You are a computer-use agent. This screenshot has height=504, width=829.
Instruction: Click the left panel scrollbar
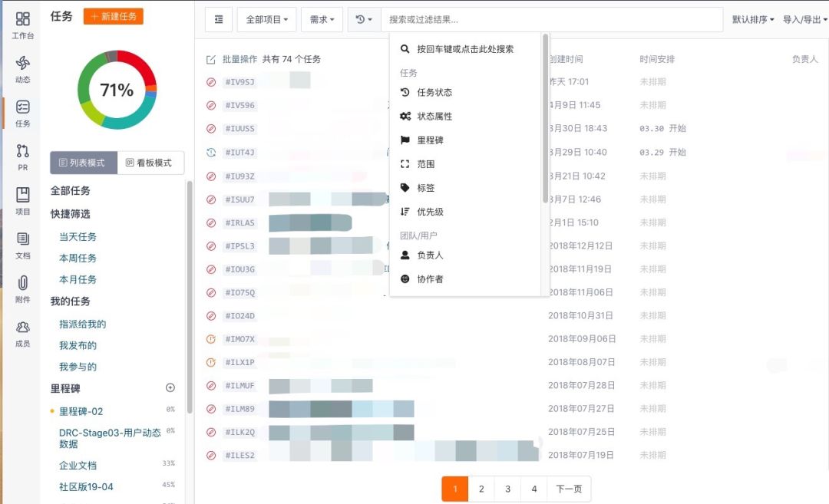(x=190, y=296)
